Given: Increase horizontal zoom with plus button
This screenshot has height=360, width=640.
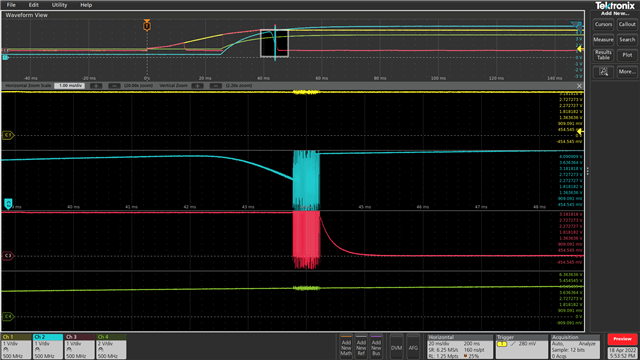Looking at the screenshot, I should click(x=96, y=86).
